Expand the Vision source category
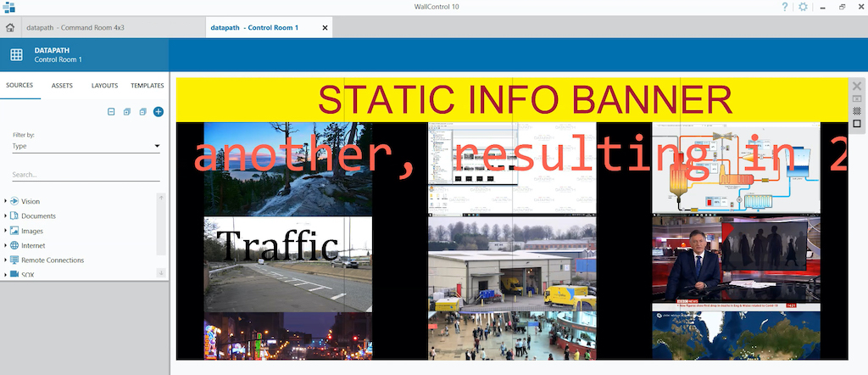868x375 pixels. tap(6, 202)
